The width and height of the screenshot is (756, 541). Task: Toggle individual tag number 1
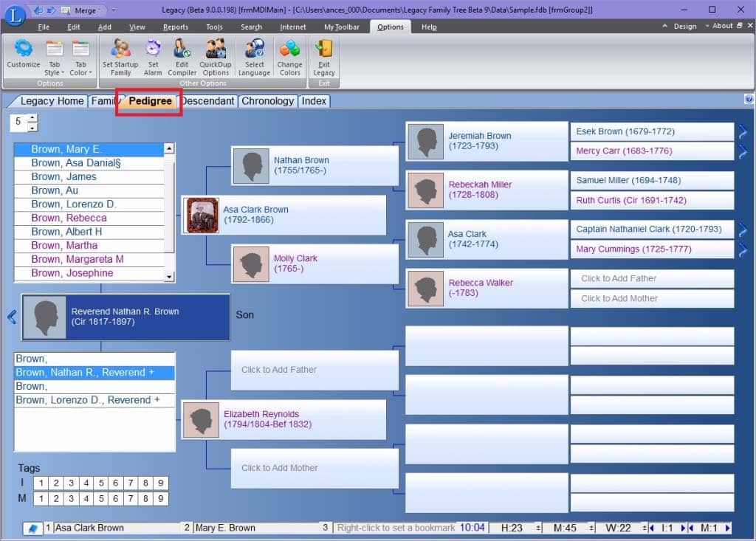click(x=41, y=483)
